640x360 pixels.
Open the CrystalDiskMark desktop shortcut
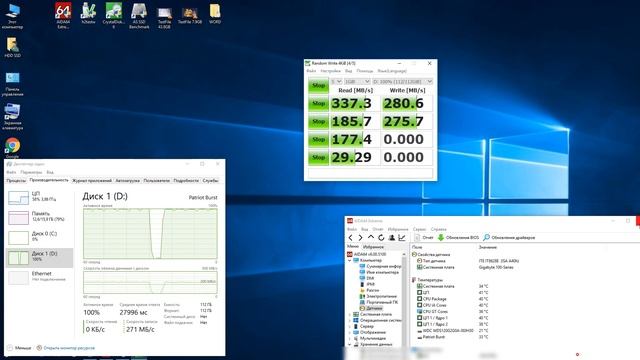coord(113,15)
